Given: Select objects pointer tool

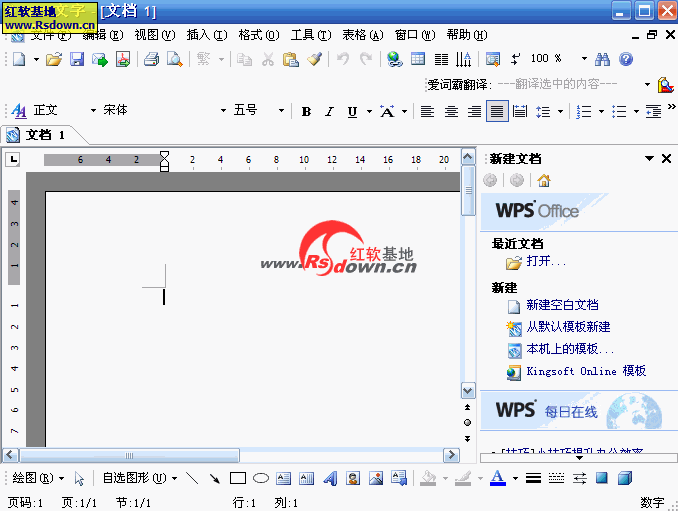Looking at the screenshot, I should pos(79,478).
